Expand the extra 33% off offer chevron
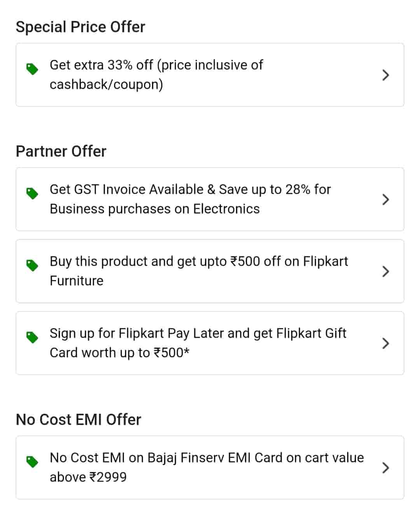Image resolution: width=420 pixels, height=509 pixels. [385, 75]
